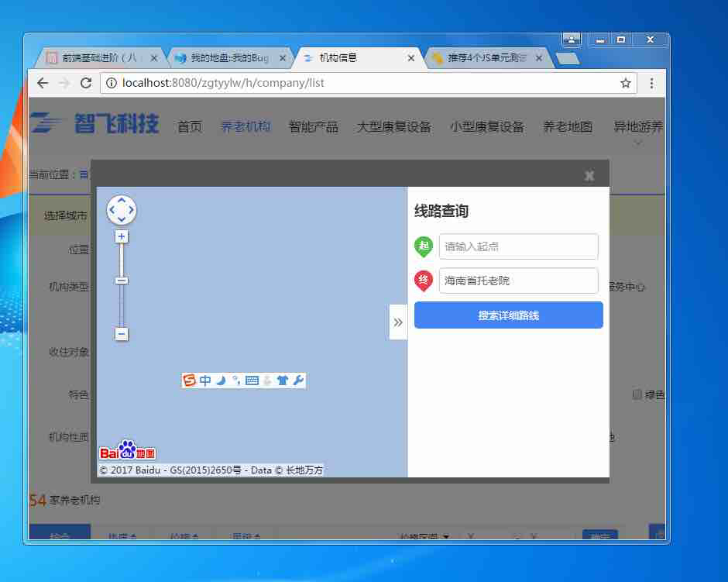This screenshot has height=582, width=728.
Task: Click the Sogou keyboard icon
Action: pyautogui.click(x=252, y=381)
